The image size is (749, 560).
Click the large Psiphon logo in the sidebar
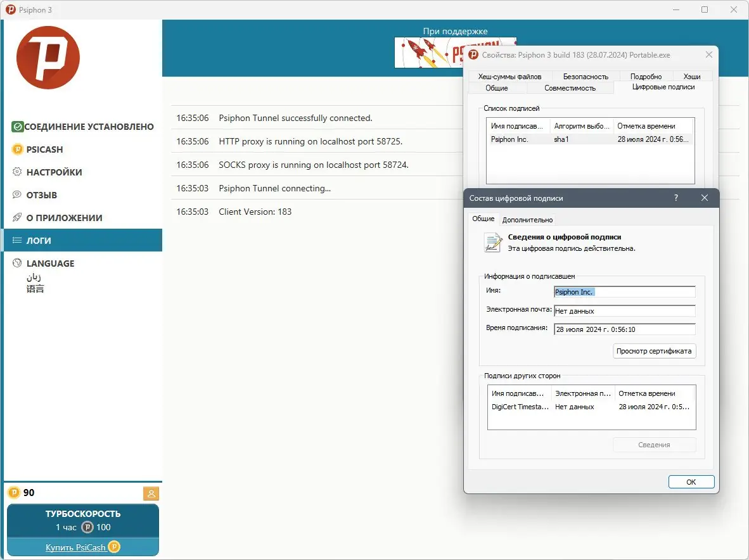coord(48,57)
